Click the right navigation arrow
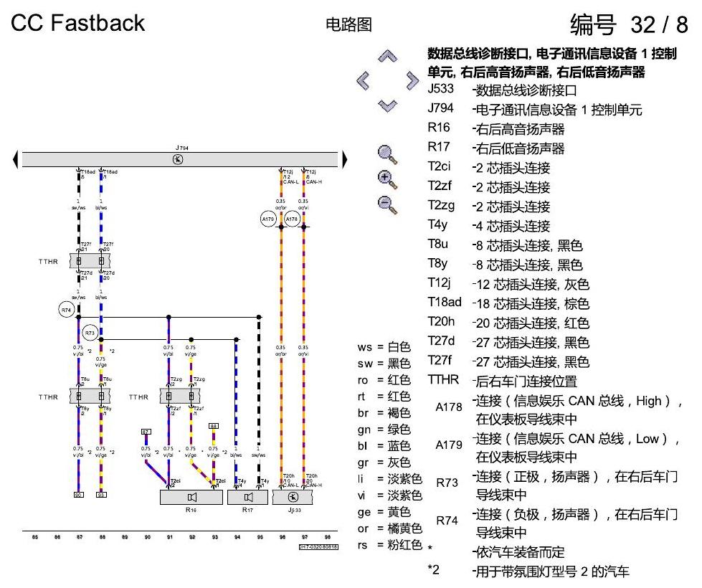 (412, 80)
